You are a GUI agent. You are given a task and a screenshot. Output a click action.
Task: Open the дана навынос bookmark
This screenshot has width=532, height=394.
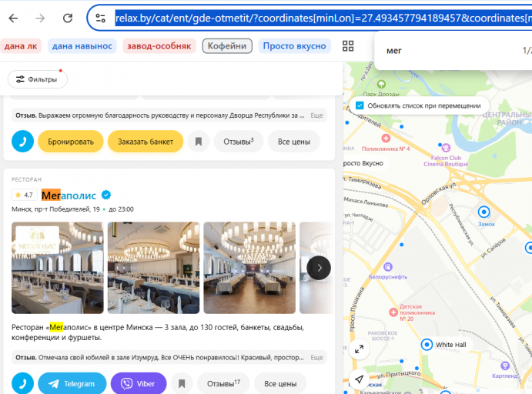pos(82,46)
